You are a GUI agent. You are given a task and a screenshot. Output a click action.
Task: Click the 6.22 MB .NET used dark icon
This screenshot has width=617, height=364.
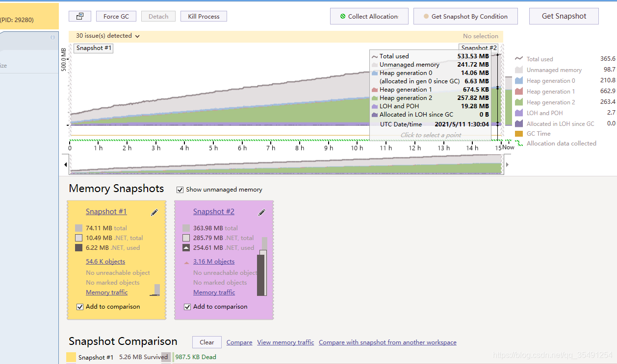pyautogui.click(x=78, y=248)
